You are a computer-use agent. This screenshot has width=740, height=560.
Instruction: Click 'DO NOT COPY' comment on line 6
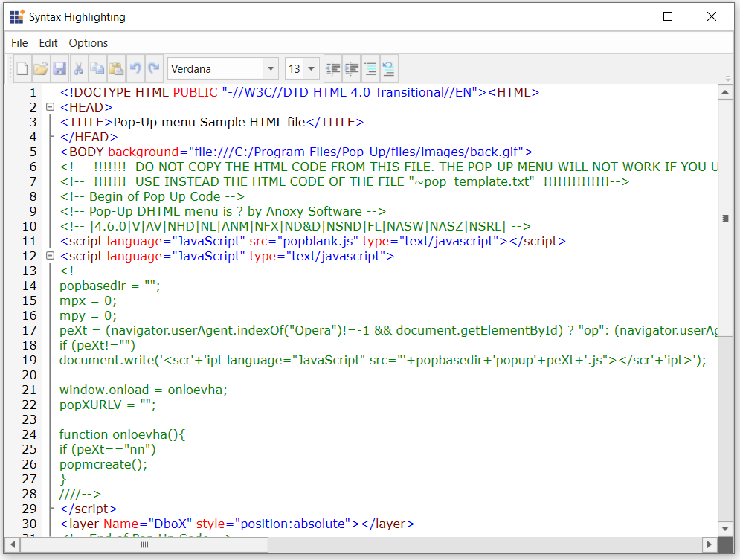(388, 167)
